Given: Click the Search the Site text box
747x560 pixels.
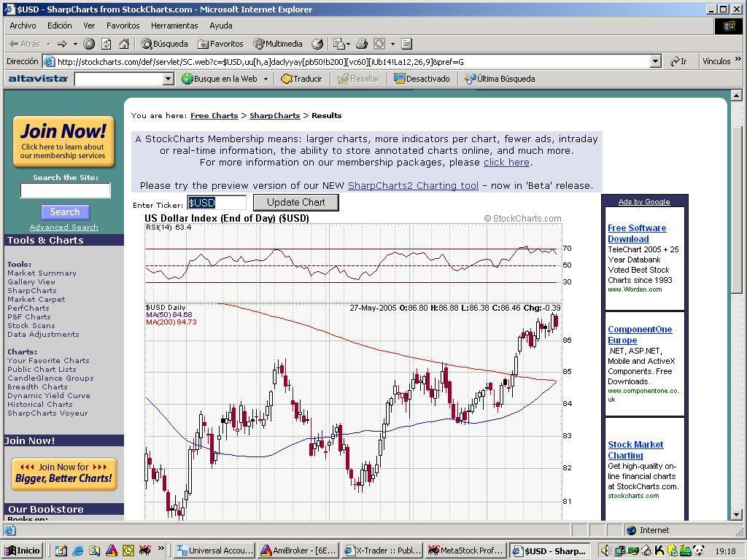Looking at the screenshot, I should pos(65,190).
